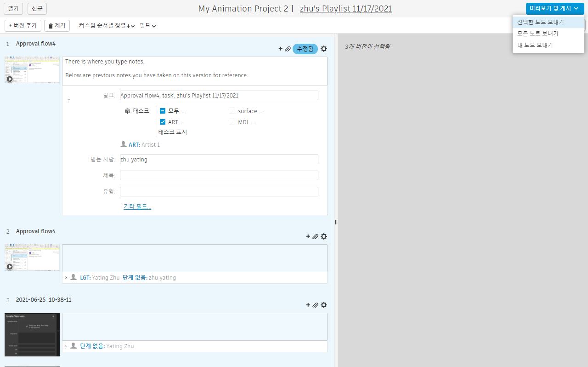588x367 pixels.
Task: Check the surface task checkbox
Action: coord(232,111)
